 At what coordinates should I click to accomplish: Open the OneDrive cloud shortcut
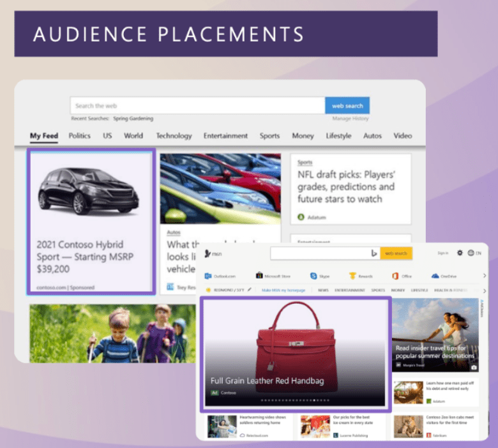coord(435,276)
